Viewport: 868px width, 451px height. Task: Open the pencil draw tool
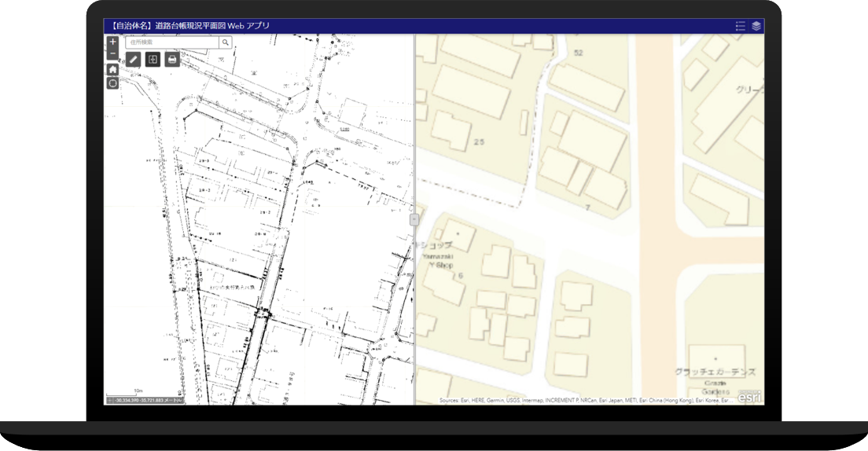tap(134, 60)
